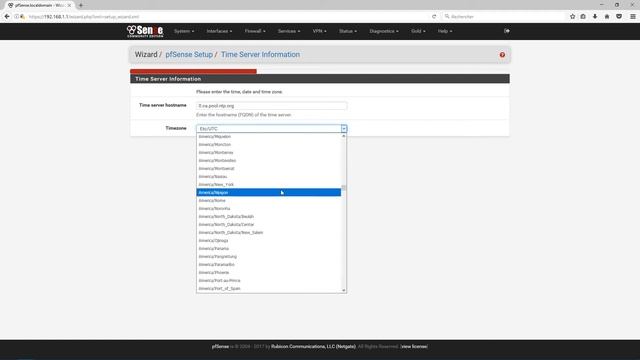This screenshot has height=360, width=640.
Task: Bookmark this page with star icon
Action: point(572,17)
